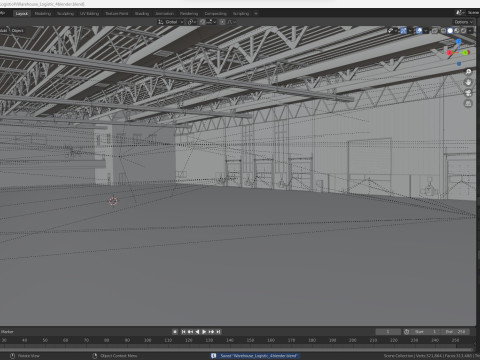Open the Modeling workspace tab

[x=43, y=14]
